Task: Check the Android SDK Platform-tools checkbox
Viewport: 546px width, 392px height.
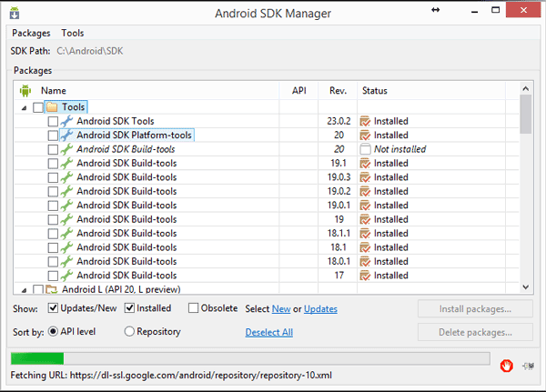Action: (53, 136)
